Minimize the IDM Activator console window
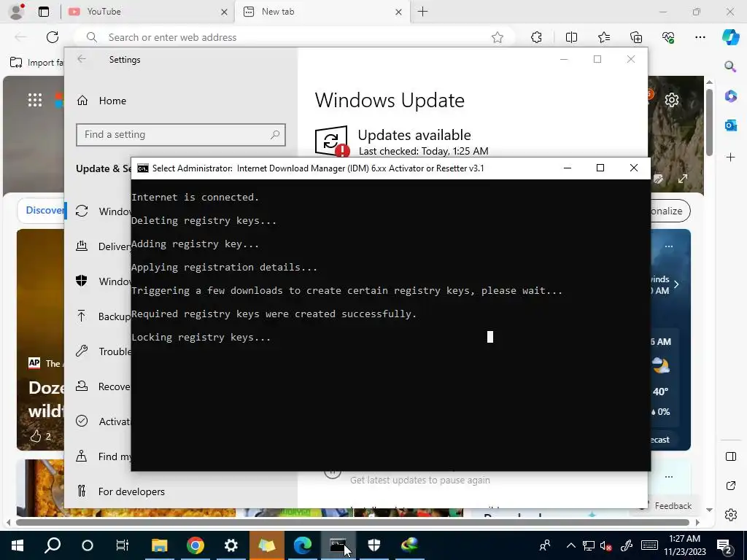Screen dimensions: 747x560 click(x=568, y=168)
